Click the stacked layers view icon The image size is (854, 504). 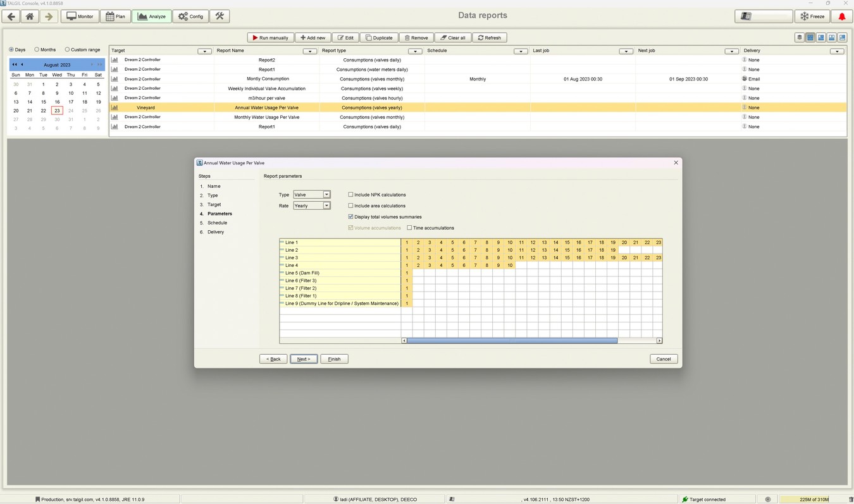(800, 38)
